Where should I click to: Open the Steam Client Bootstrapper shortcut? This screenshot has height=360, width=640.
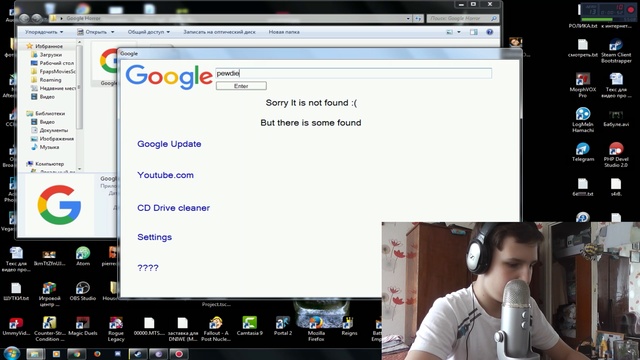click(616, 51)
